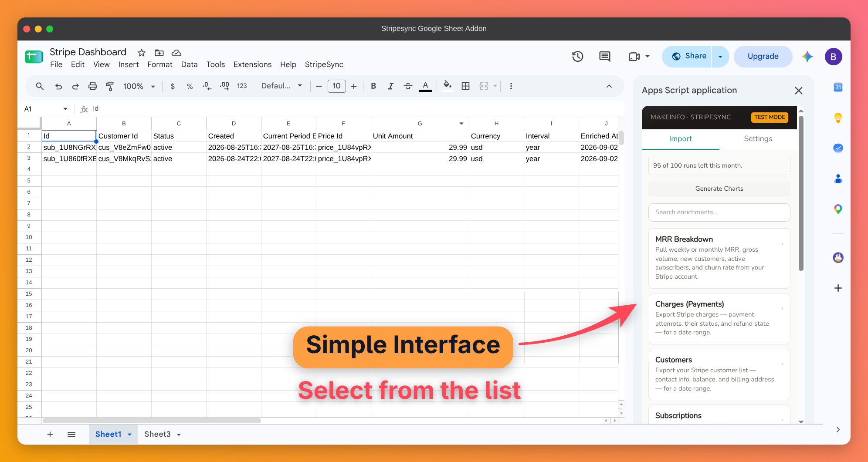The image size is (868, 462).
Task: Switch to the Sheet3 tab
Action: click(157, 434)
